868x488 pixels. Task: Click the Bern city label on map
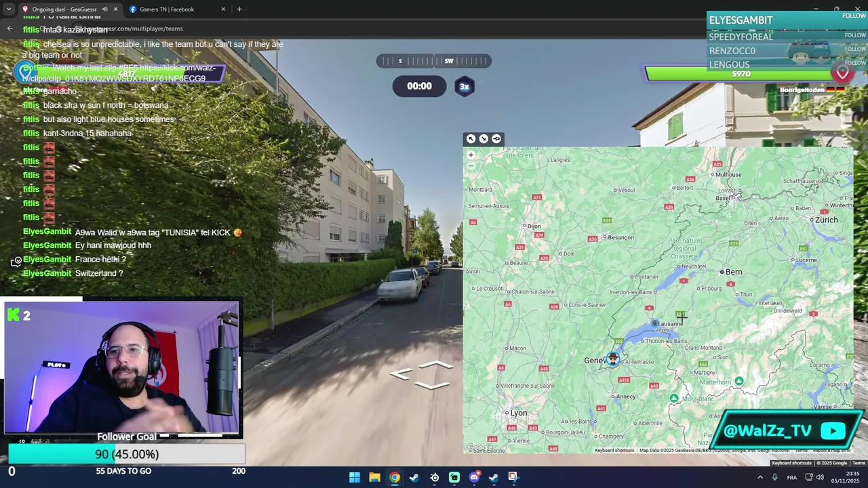734,272
